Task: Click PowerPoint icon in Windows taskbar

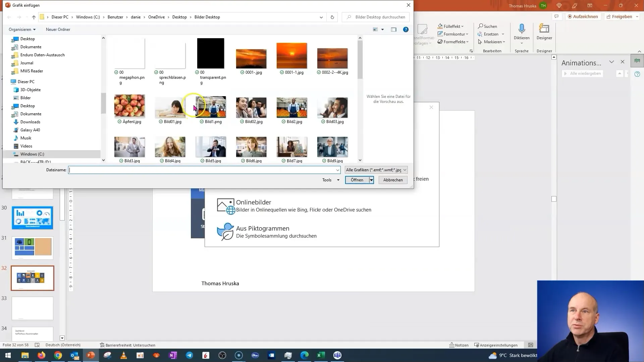Action: (x=91, y=355)
